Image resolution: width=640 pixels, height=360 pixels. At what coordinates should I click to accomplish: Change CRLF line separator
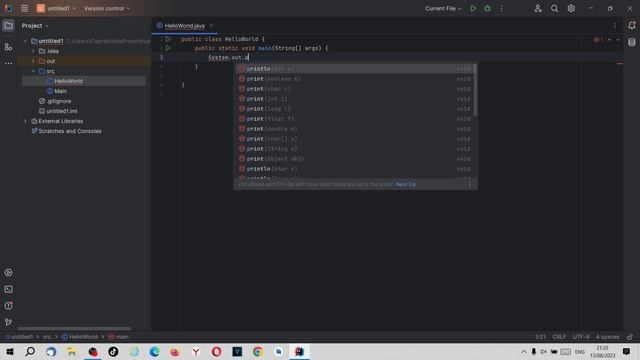tap(559, 337)
